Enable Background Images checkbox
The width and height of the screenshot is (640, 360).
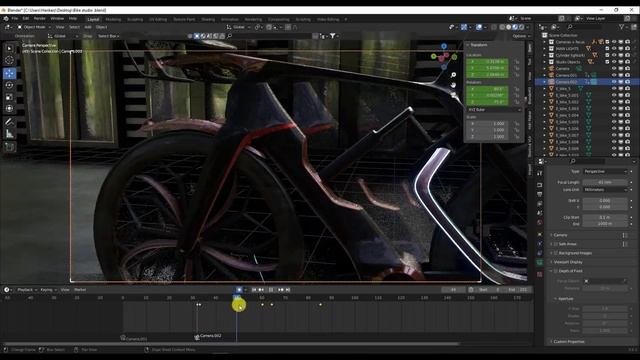click(x=556, y=253)
